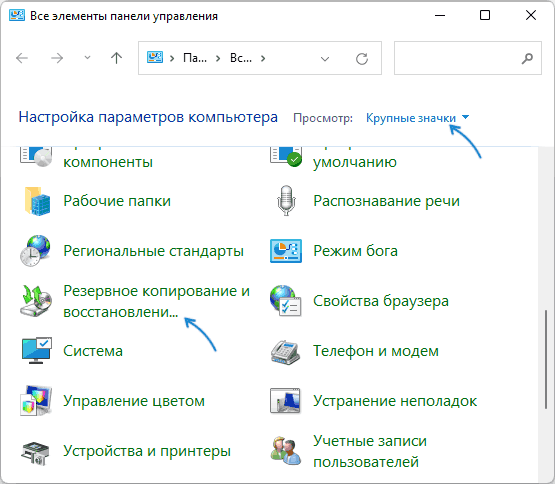This screenshot has width=555, height=484.
Task: Click the Па... breadcrumb segment
Action: tap(195, 58)
